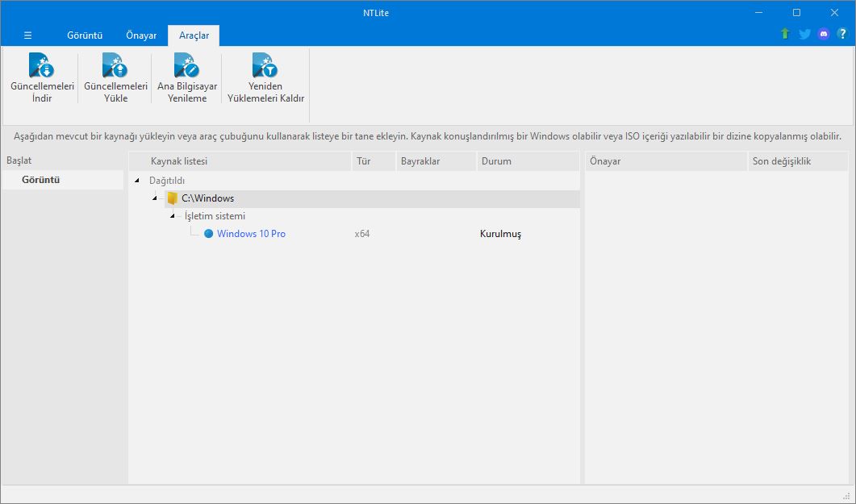Click the C:\Windows folder icon

[x=173, y=198]
